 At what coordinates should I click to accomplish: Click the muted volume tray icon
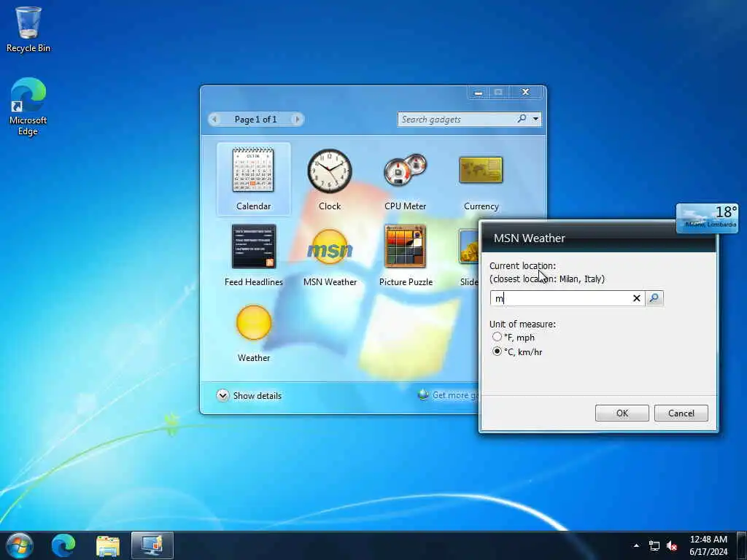click(x=672, y=545)
